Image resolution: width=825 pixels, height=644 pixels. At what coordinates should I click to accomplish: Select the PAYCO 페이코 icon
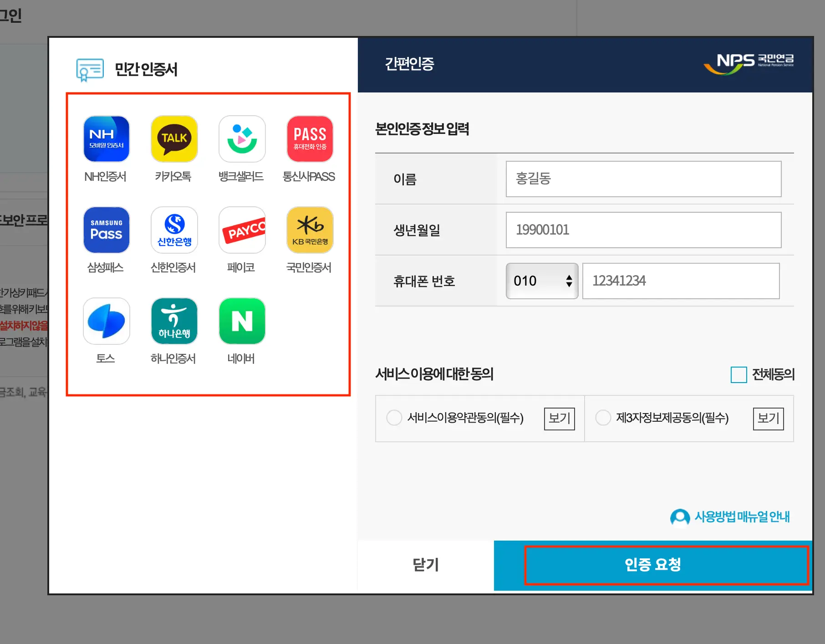[x=242, y=230]
